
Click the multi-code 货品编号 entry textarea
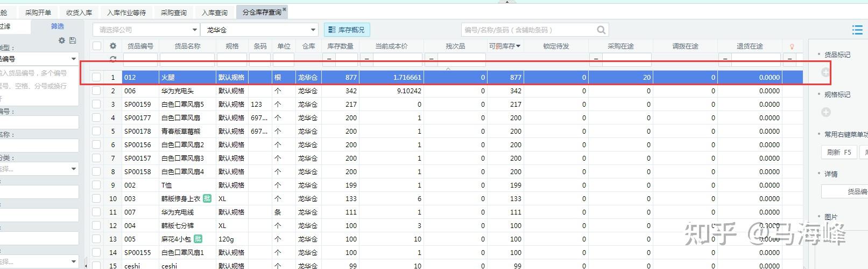[x=39, y=85]
